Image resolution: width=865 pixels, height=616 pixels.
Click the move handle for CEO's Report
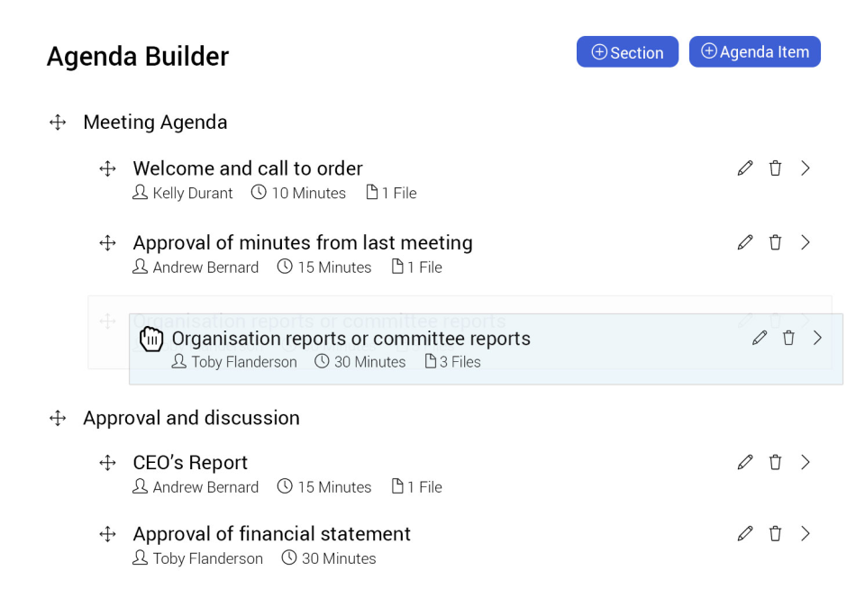(107, 462)
